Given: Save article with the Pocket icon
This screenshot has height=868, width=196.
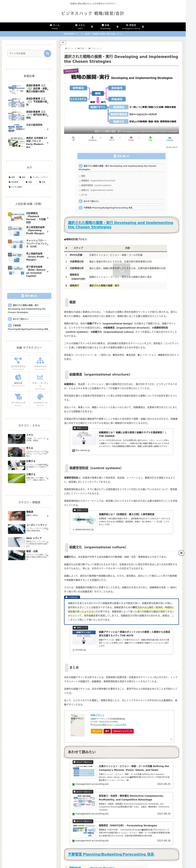Looking at the screenshot, I should 131,138.
